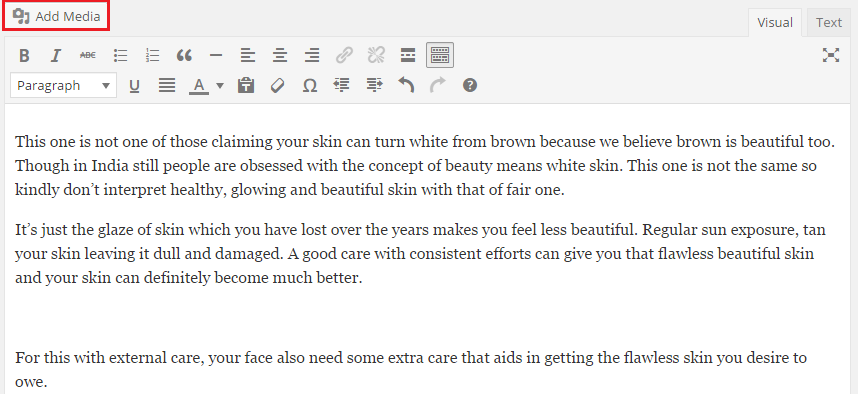Screen dimensions: 858x394
Task: Align text right
Action: 312,55
